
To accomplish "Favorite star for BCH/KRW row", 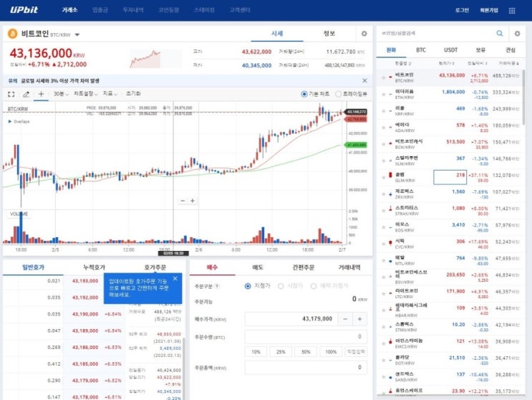I will (384, 144).
